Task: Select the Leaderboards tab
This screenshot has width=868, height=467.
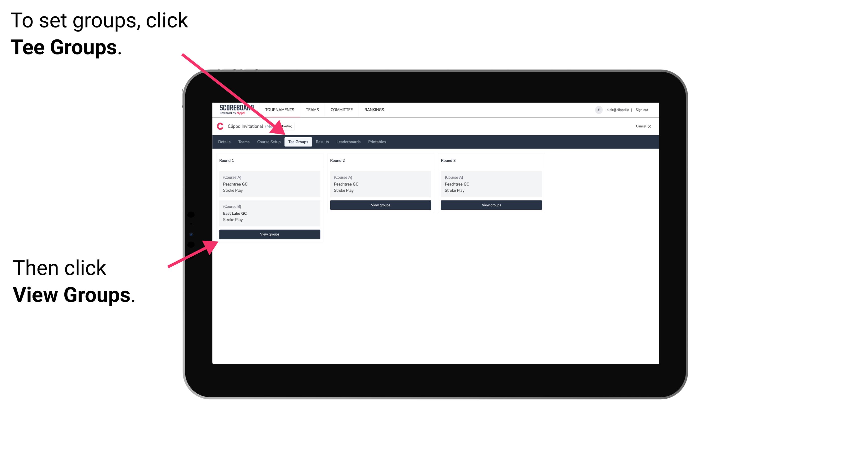Action: (347, 142)
